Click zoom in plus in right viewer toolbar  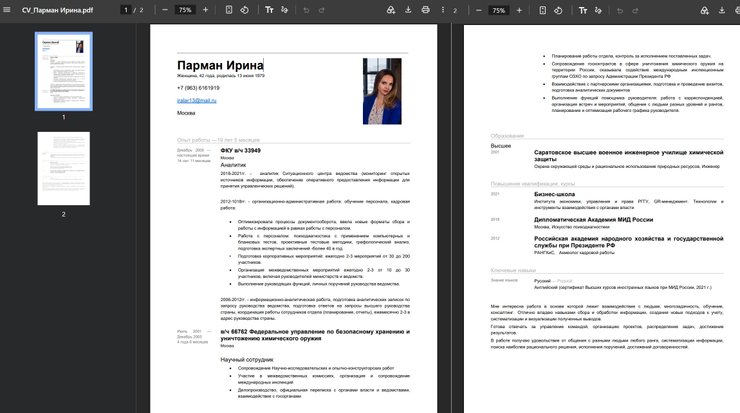click(519, 10)
